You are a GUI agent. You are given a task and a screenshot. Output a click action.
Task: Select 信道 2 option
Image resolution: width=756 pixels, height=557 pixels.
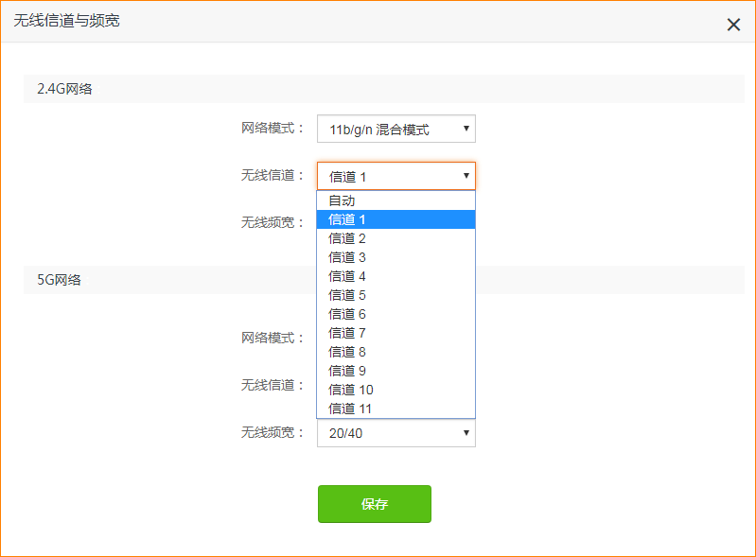pyautogui.click(x=396, y=238)
